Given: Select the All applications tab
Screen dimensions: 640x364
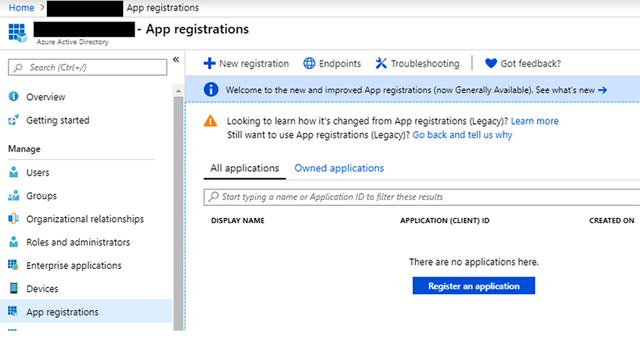Looking at the screenshot, I should point(244,168).
